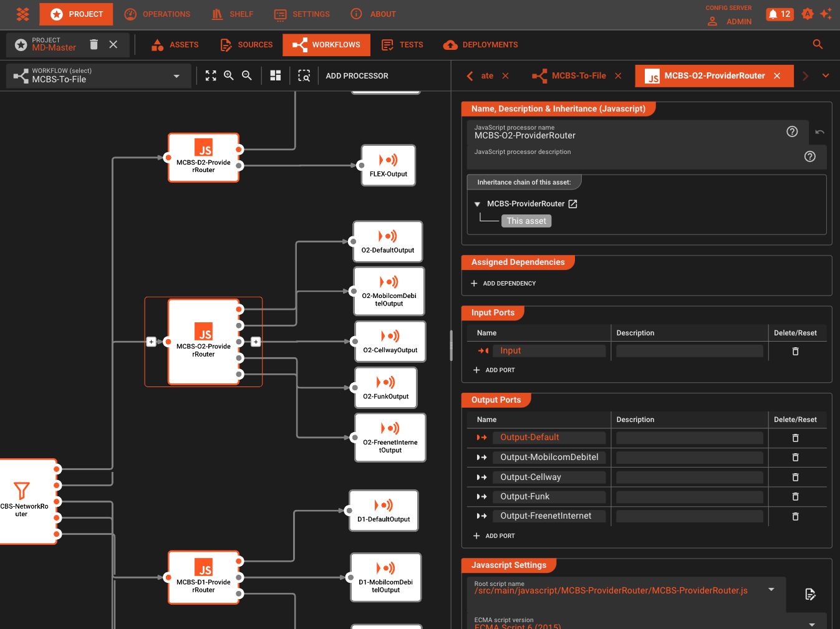This screenshot has width=840, height=629.
Task: Fit the workflow to screen using the expand icon
Action: [211, 75]
